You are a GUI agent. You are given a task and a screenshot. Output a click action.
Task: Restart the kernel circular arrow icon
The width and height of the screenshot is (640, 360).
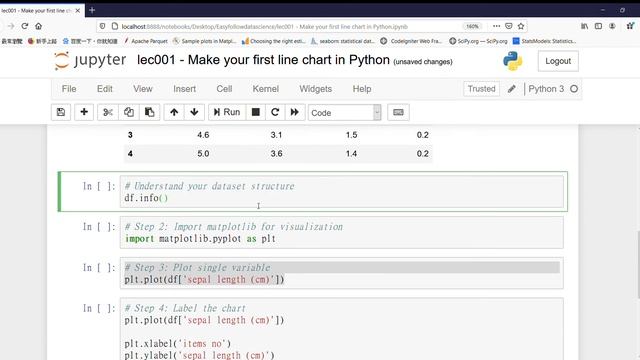(x=275, y=112)
